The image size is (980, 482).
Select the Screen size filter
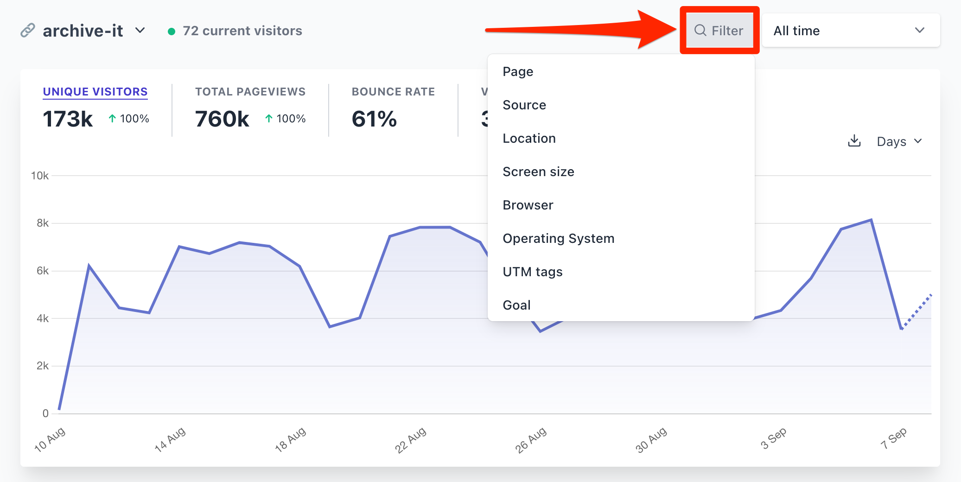pyautogui.click(x=538, y=171)
